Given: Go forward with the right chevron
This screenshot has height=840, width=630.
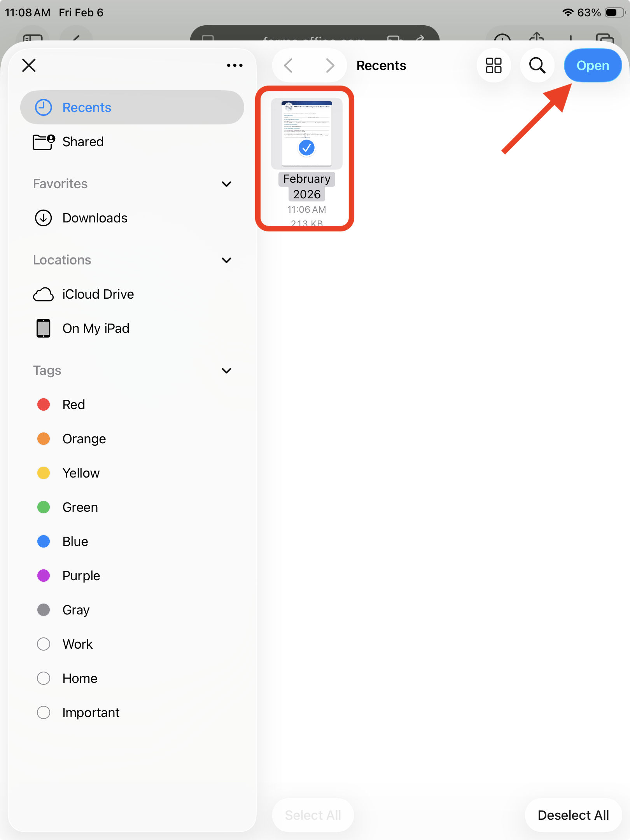Looking at the screenshot, I should (330, 65).
